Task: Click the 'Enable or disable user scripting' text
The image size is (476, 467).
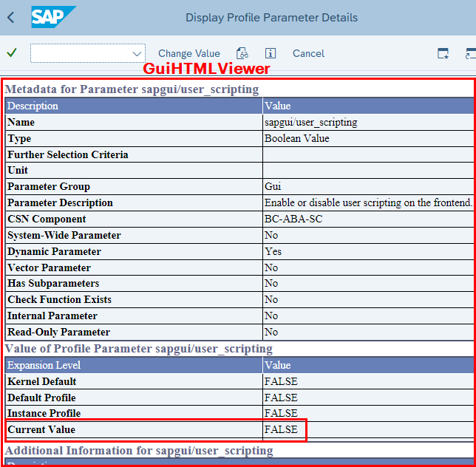Action: click(368, 202)
